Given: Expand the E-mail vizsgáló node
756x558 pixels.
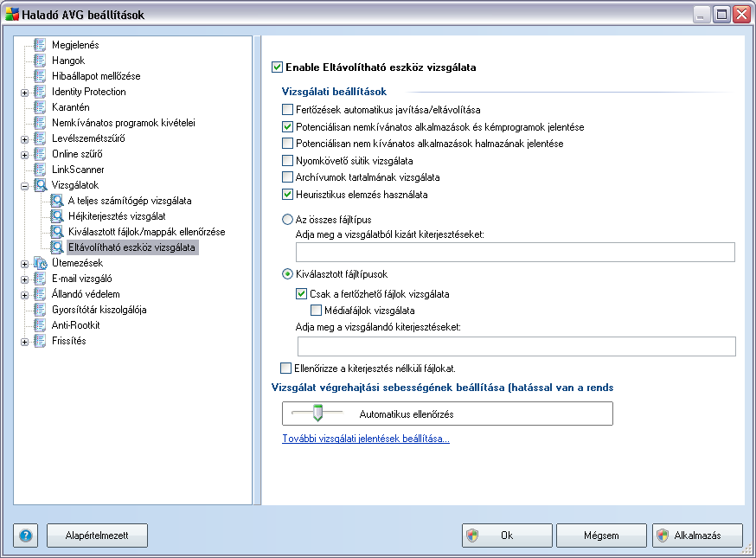Looking at the screenshot, I should pos(24,279).
